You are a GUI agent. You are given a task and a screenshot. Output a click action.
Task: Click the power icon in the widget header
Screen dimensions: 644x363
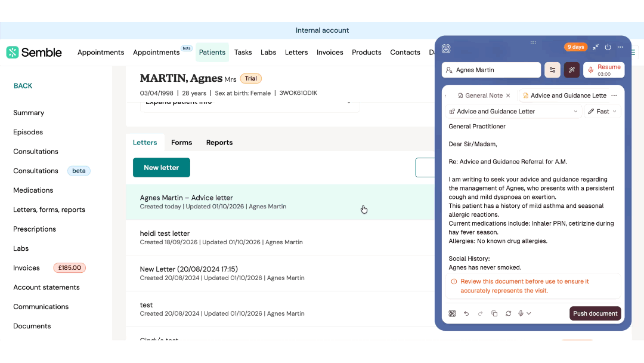point(608,47)
